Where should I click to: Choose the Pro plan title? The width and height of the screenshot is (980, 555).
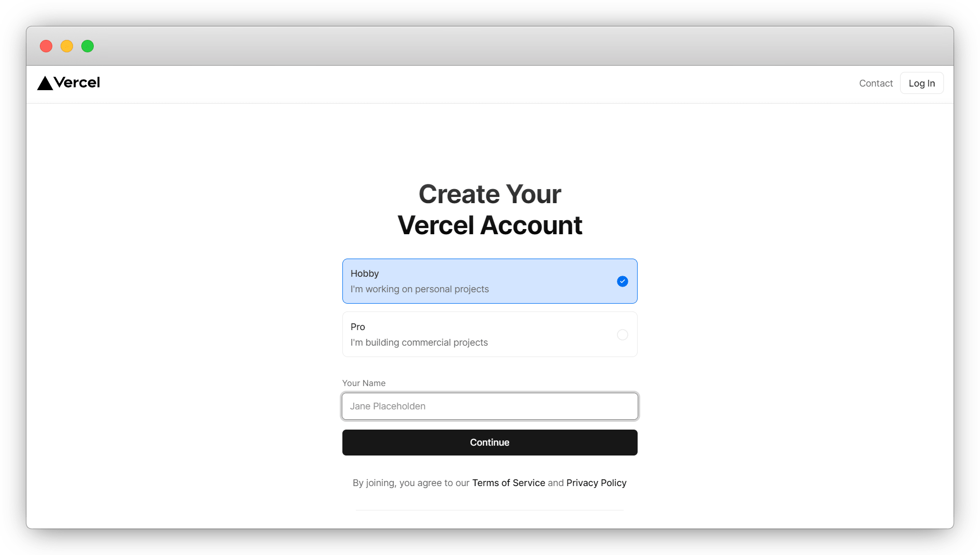(x=357, y=327)
